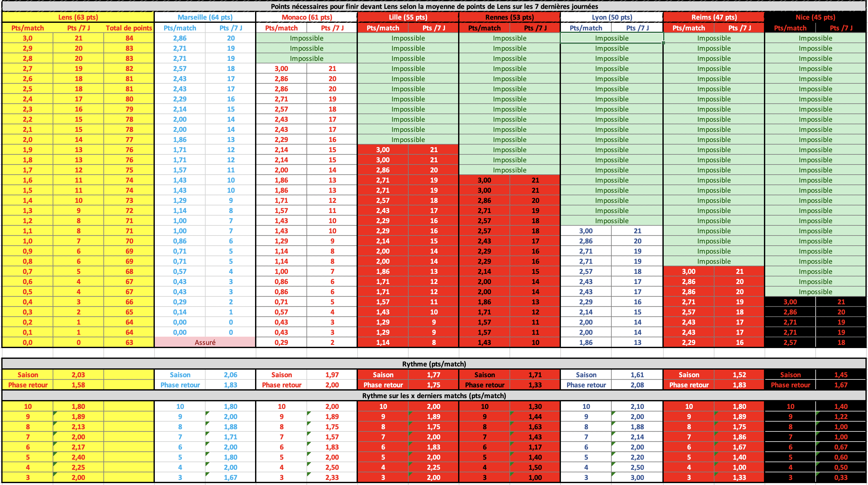Select the Lyon Saison value "1,61"

click(637, 375)
